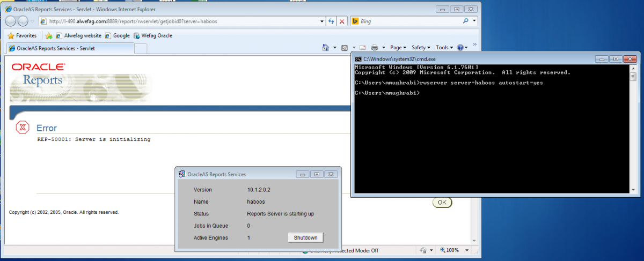Open the Alwefag website favorites link
The image size is (644, 261).
tap(79, 36)
